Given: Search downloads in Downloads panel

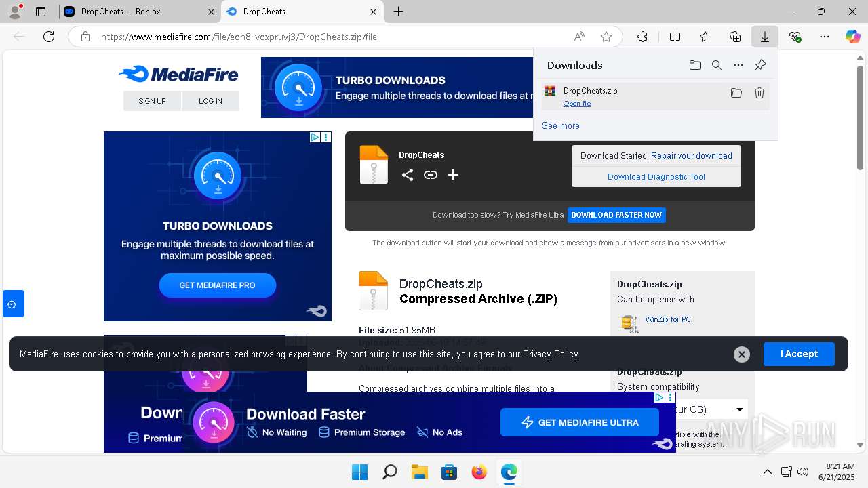Looking at the screenshot, I should pos(716,65).
